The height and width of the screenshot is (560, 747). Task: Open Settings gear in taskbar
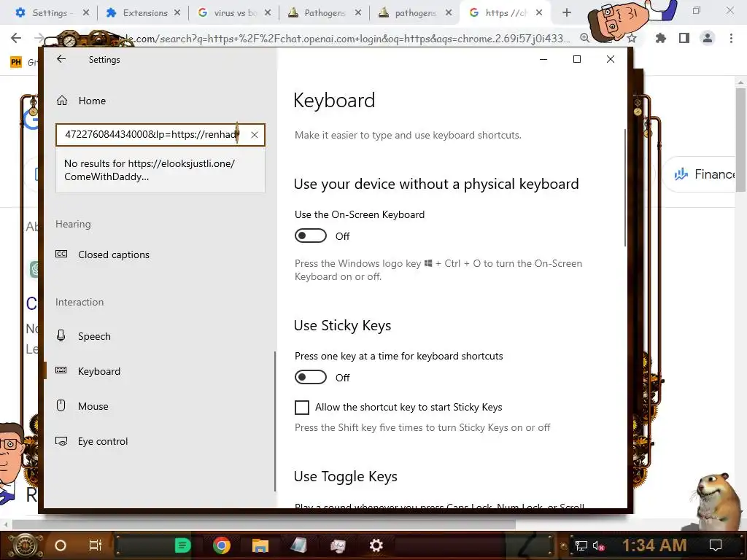pyautogui.click(x=376, y=545)
